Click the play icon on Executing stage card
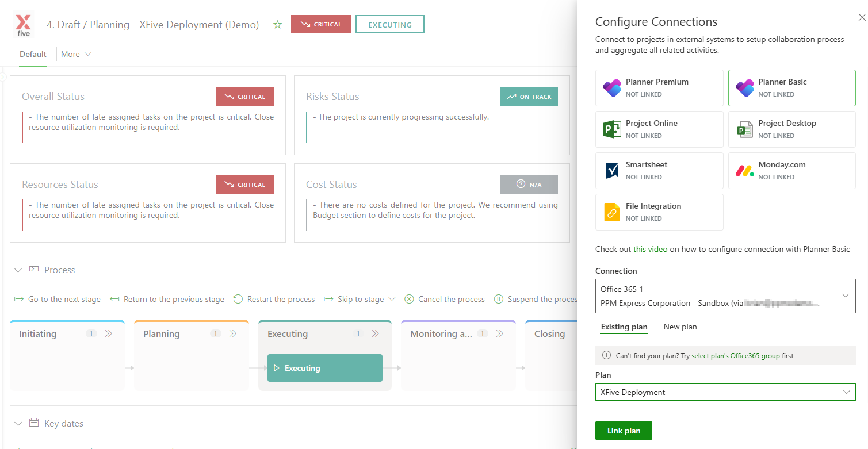 pos(276,368)
